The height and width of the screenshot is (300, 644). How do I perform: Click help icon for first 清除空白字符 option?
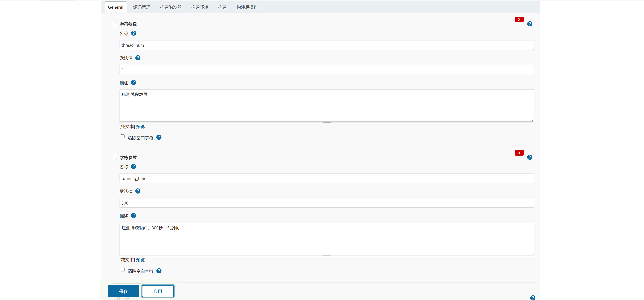click(x=159, y=138)
